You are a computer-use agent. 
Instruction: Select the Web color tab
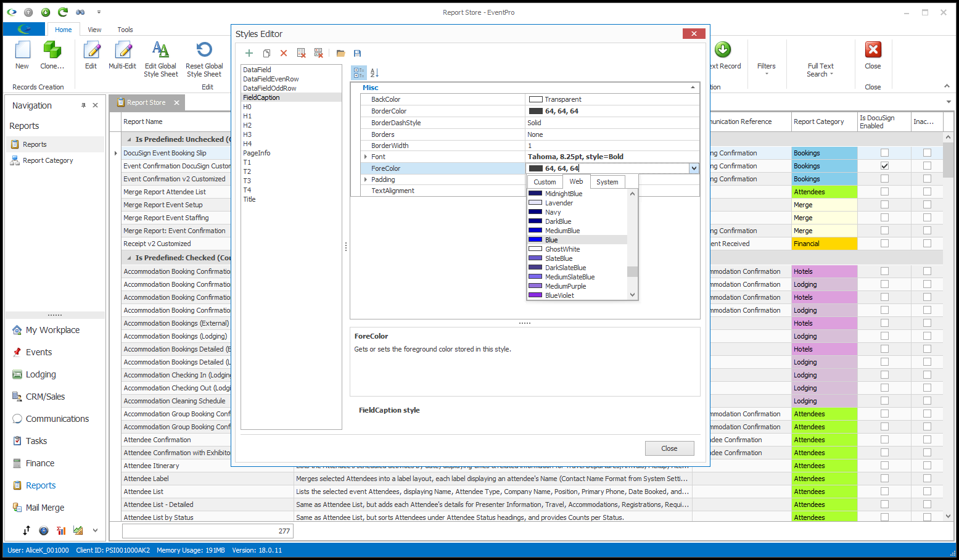coord(576,181)
